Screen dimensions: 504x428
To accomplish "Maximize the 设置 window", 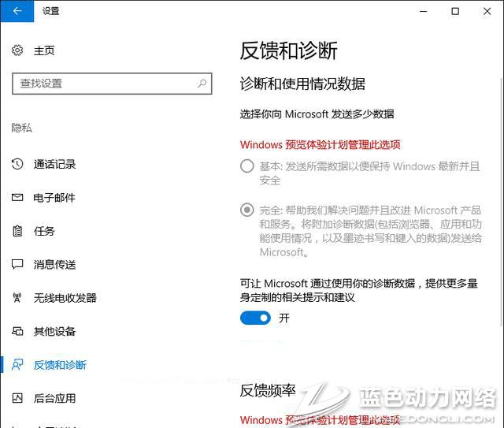I will click(455, 11).
